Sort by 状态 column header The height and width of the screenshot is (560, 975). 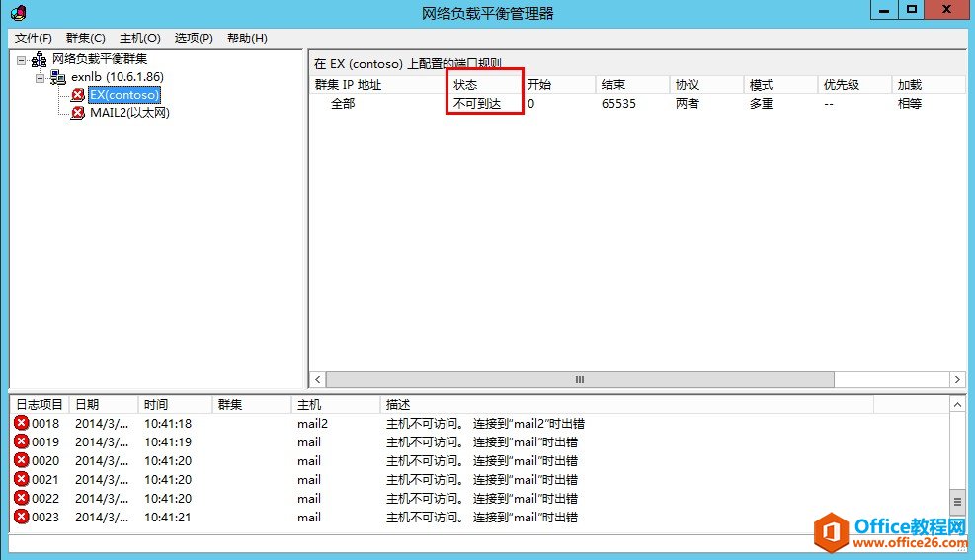(484, 85)
